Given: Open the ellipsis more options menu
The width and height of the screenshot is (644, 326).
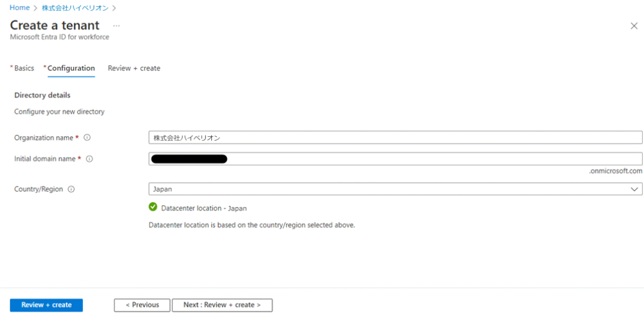Looking at the screenshot, I should tap(116, 26).
